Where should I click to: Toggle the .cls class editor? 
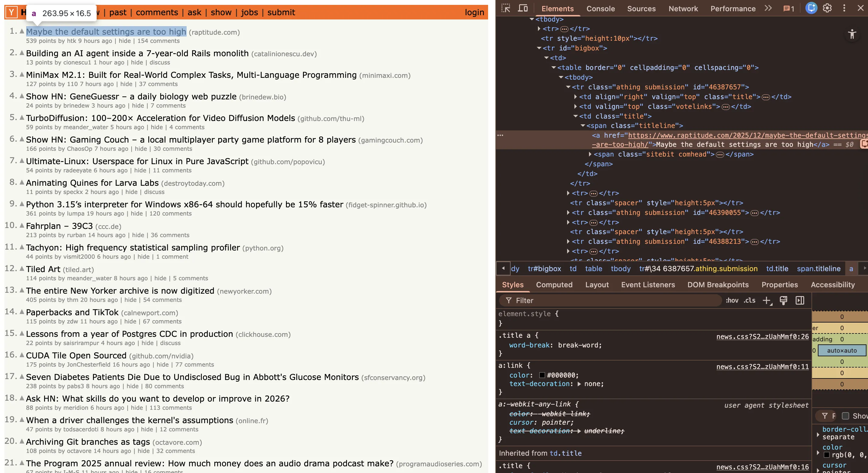(749, 300)
